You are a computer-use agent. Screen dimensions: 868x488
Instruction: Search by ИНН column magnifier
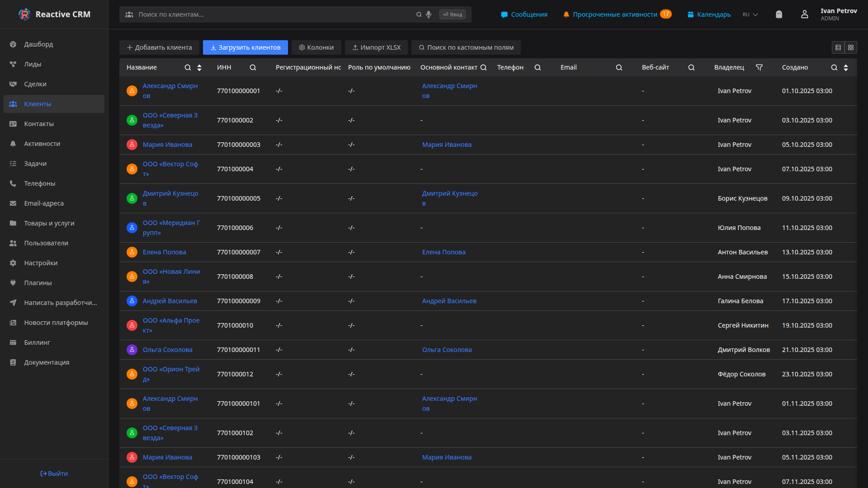253,67
